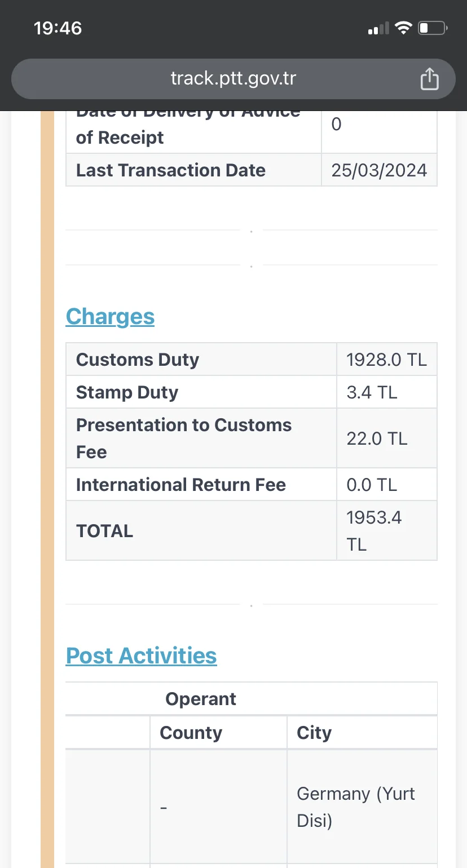This screenshot has height=868, width=467.
Task: Select the International Return Fee row
Action: [x=180, y=485]
